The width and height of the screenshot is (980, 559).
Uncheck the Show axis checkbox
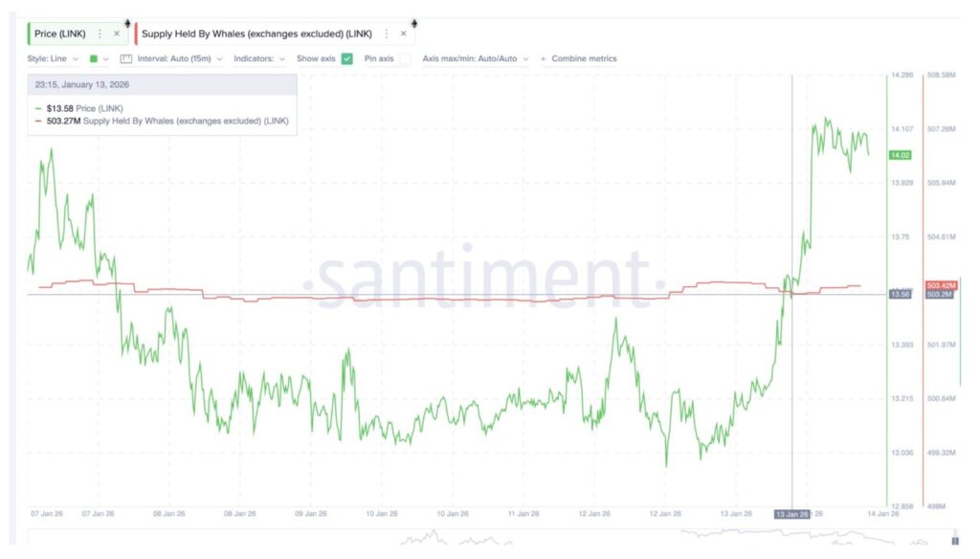(346, 58)
